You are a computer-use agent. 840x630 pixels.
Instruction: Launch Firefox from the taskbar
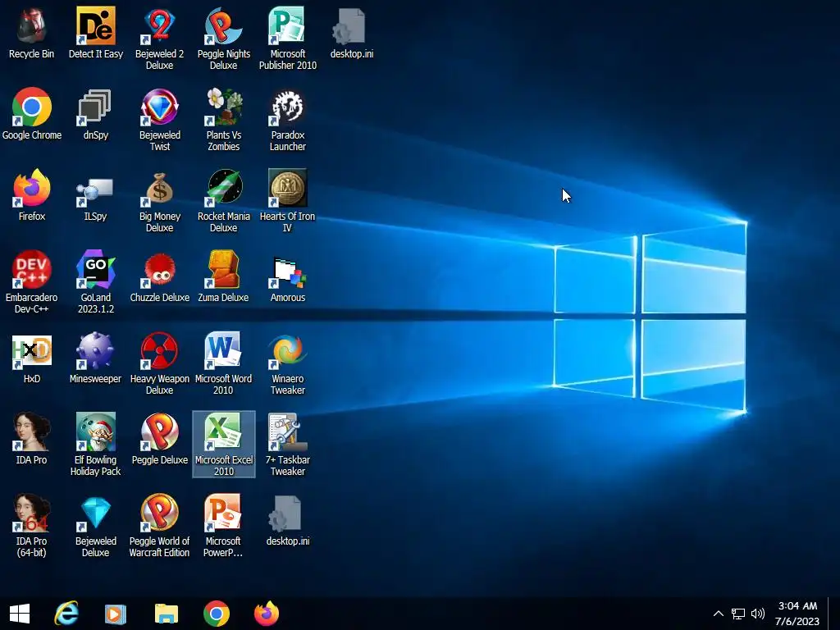tap(267, 614)
